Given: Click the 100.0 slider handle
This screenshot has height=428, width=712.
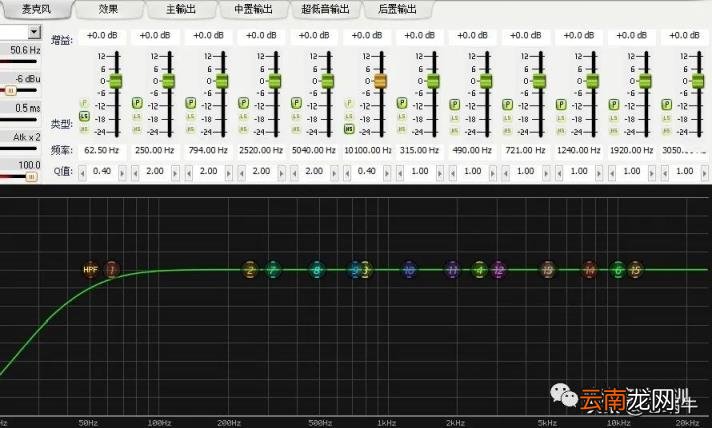Looking at the screenshot, I should tap(31, 177).
